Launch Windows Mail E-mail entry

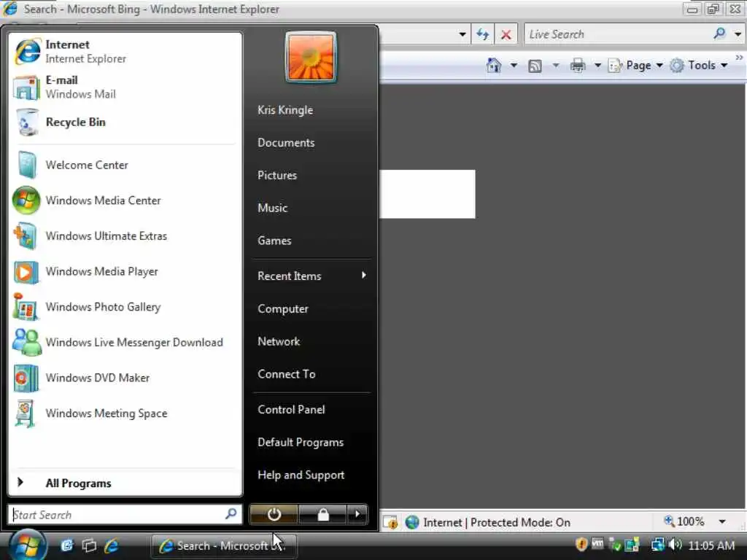pos(125,87)
